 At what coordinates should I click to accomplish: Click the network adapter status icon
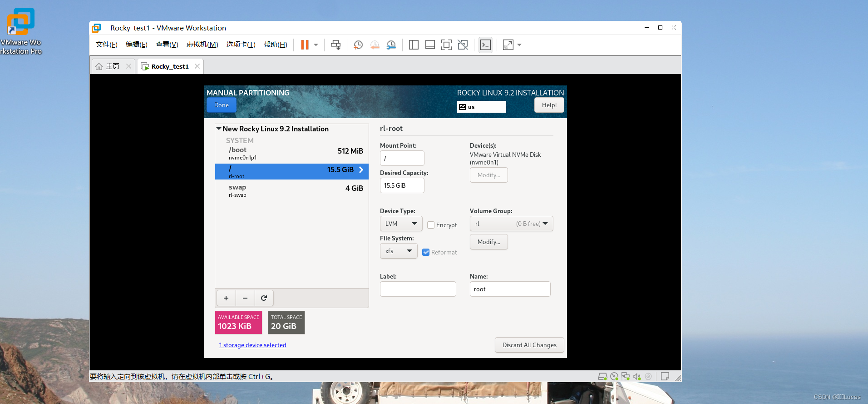point(626,376)
